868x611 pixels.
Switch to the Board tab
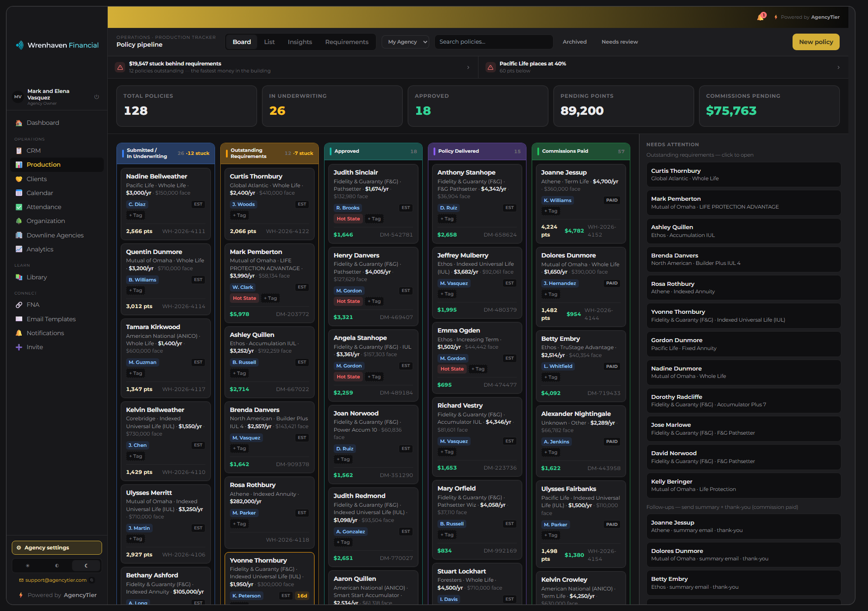(x=242, y=42)
